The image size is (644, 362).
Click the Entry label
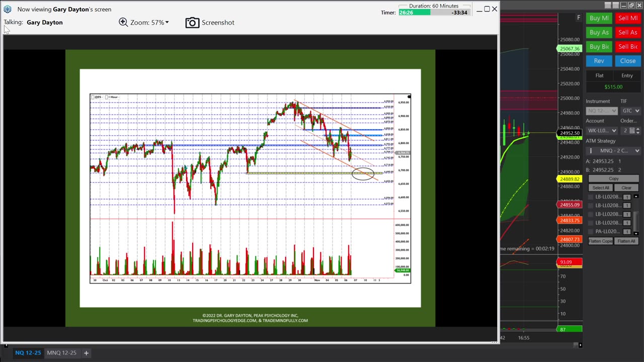click(627, 75)
